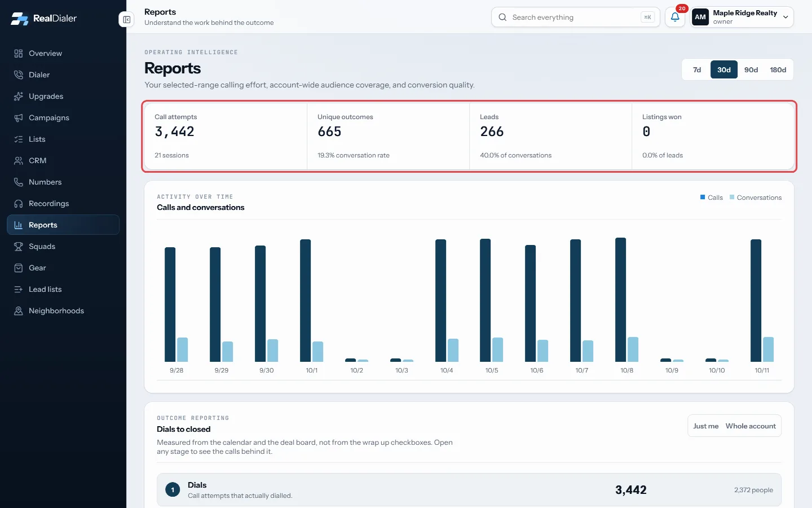Screen dimensions: 812x508
Task: Click the Neighborhoods map pin icon
Action: tap(19, 311)
